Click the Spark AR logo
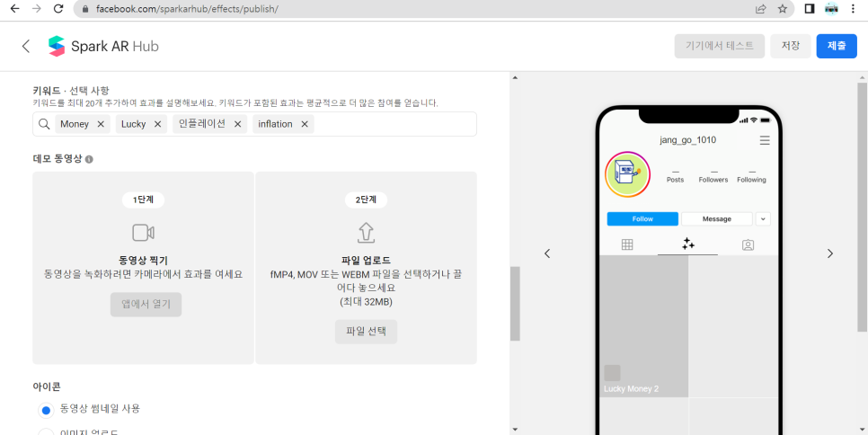The width and height of the screenshot is (868, 435). pos(57,46)
